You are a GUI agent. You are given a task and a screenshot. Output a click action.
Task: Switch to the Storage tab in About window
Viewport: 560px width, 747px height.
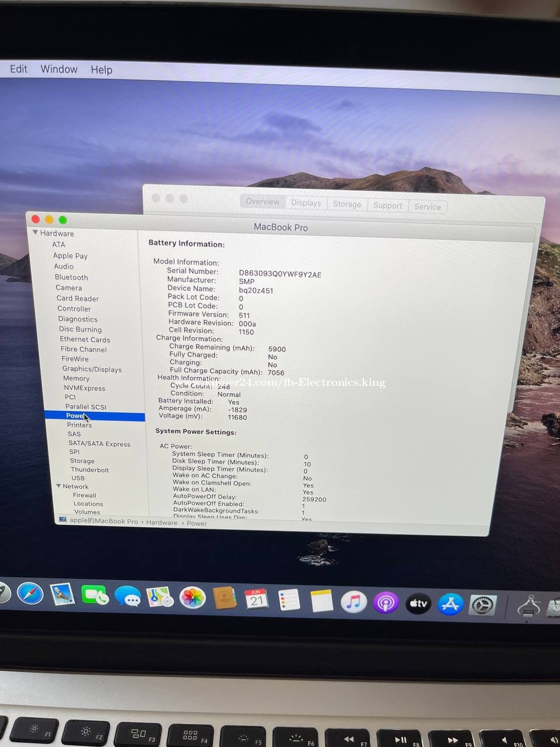347,204
